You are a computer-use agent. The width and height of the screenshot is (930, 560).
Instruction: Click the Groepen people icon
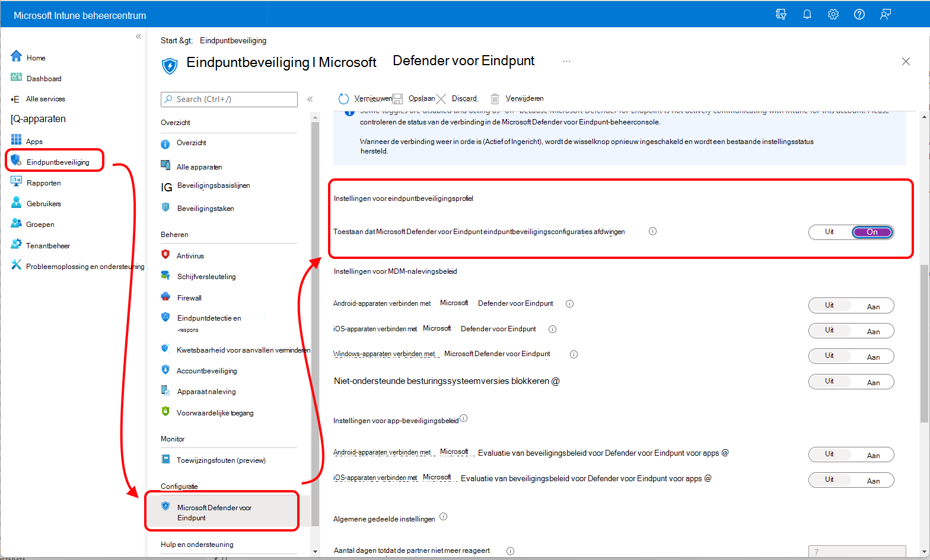pos(17,223)
